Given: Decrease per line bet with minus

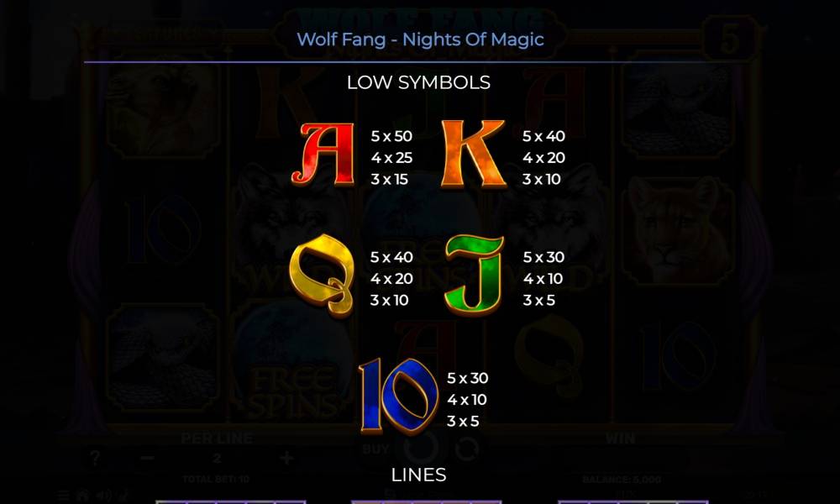Looking at the screenshot, I should [x=148, y=458].
